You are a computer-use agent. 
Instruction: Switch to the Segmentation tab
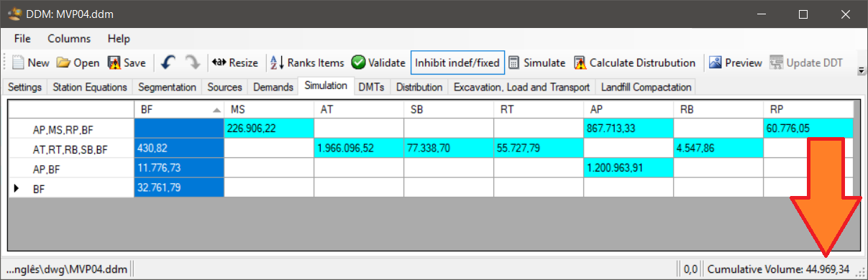coord(168,87)
